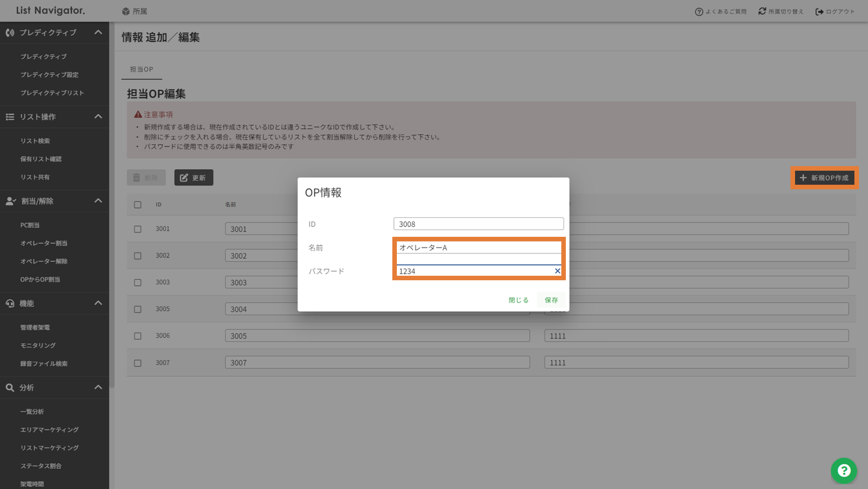Open よくあるご質問 FAQ help icon

click(x=699, y=12)
